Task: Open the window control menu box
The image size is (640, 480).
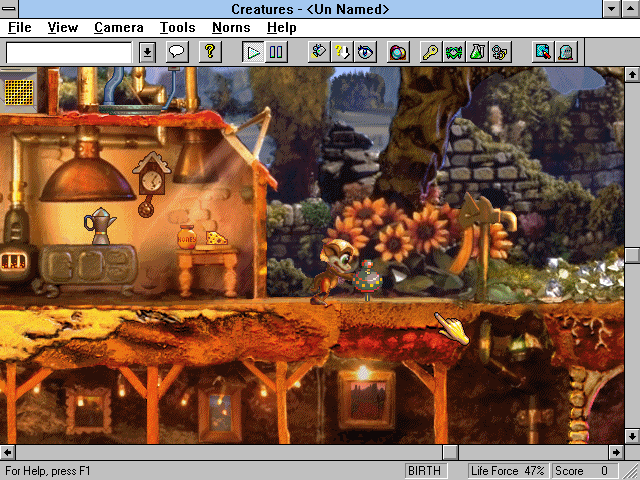Action: click(9, 9)
